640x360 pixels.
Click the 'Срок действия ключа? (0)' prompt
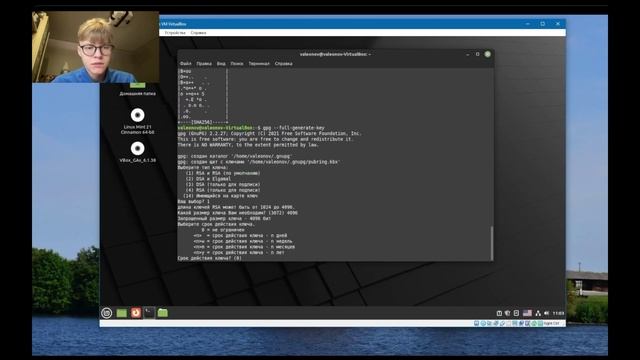pyautogui.click(x=209, y=258)
